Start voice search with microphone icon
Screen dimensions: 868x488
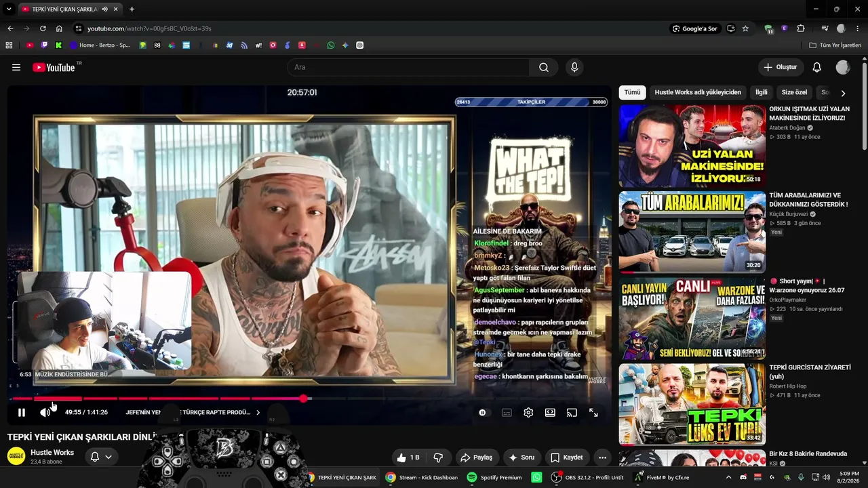(574, 67)
